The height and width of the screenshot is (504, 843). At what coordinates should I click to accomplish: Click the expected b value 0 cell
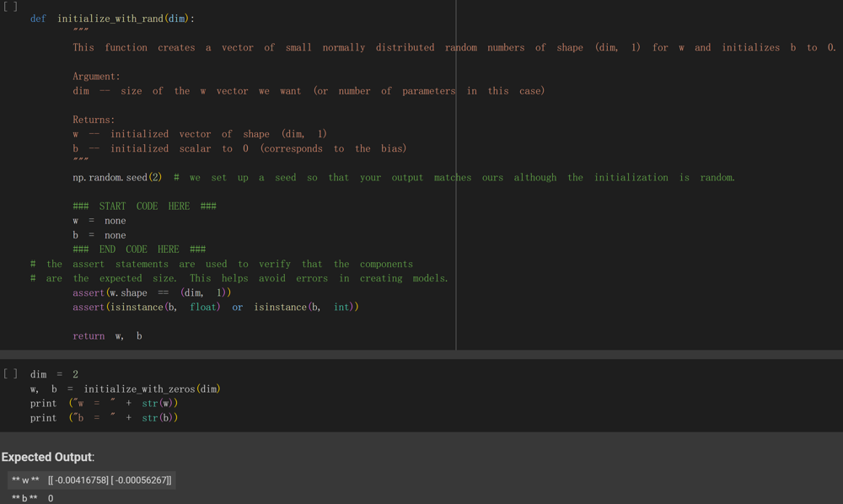point(51,498)
